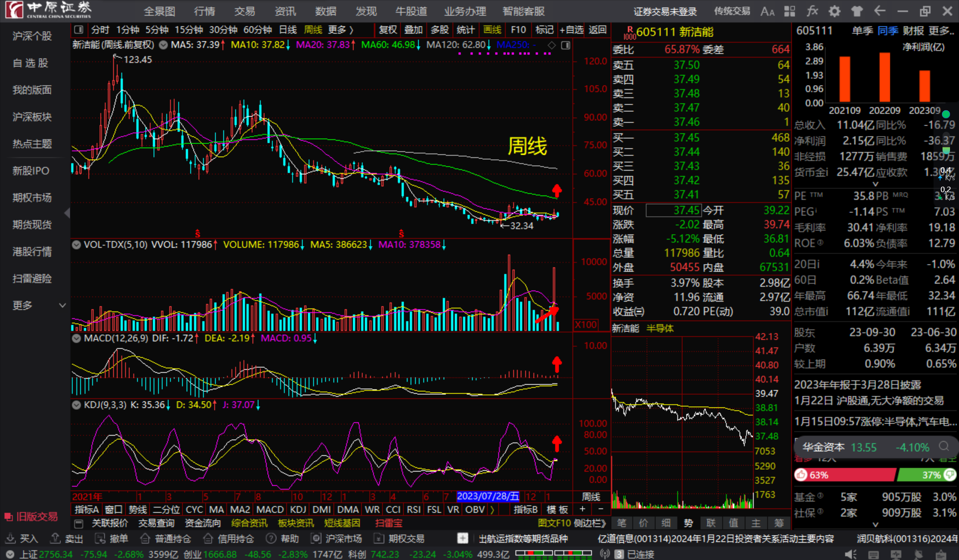Viewport: 959px width, 560px height.
Task: Toggle the MACD indicator circle button
Action: click(76, 338)
